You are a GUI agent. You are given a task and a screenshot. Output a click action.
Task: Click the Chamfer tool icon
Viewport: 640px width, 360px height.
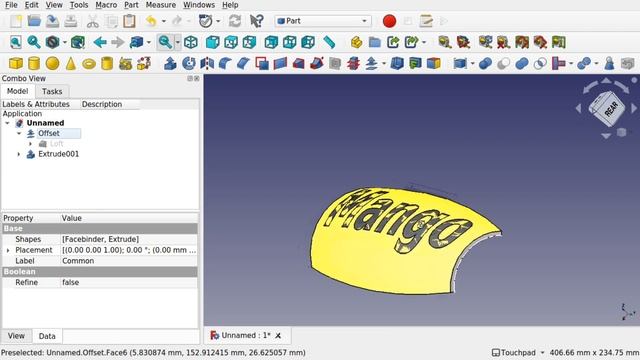(x=243, y=63)
